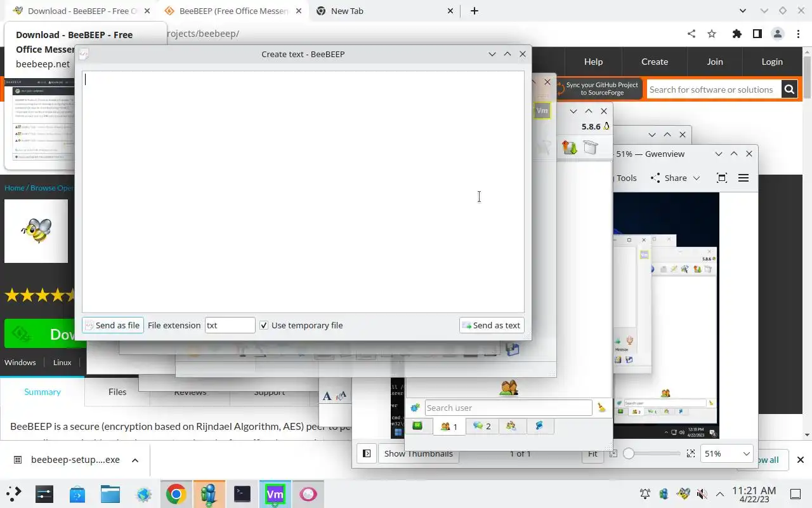Open the file manager folder in taskbar
812x508 pixels.
click(x=110, y=494)
